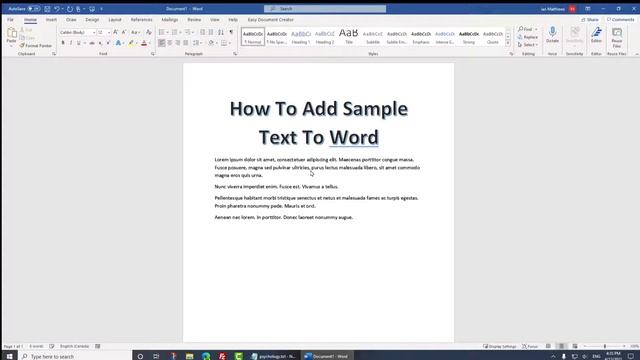Click the Comments button

(x=620, y=20)
